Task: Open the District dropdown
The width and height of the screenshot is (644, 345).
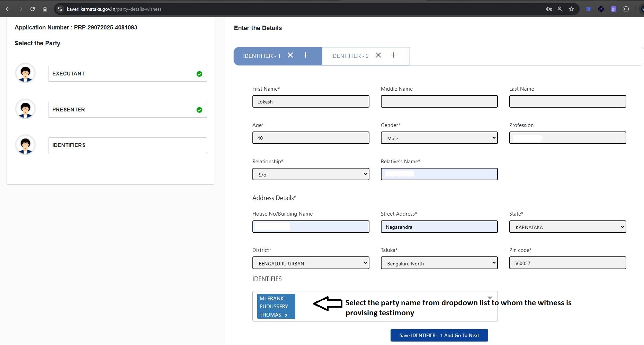Action: pyautogui.click(x=311, y=263)
